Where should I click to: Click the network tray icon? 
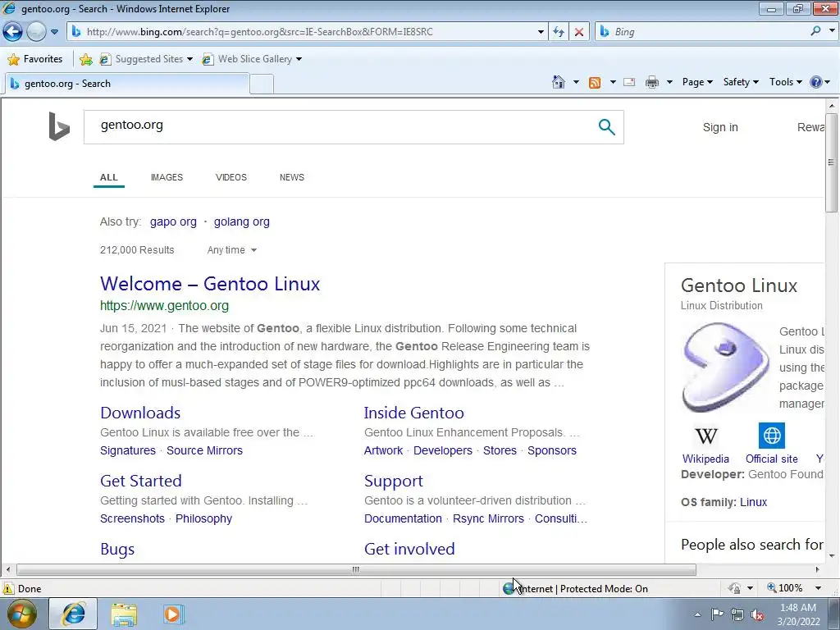(737, 614)
